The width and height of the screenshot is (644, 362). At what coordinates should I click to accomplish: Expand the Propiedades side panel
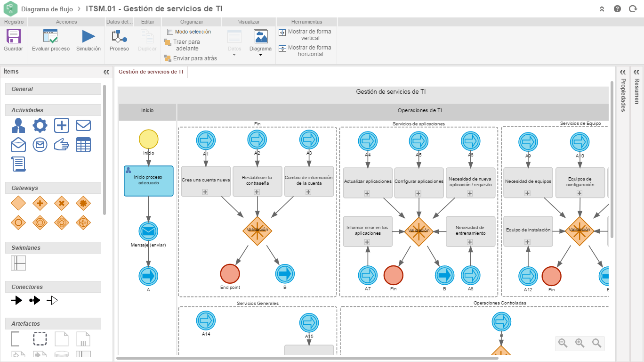pos(623,72)
